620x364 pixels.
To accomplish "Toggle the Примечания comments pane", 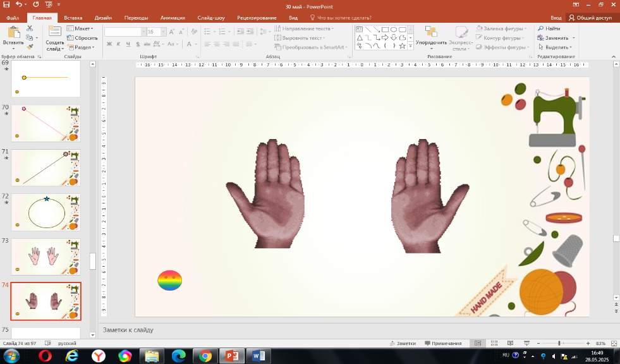I will click(x=443, y=343).
